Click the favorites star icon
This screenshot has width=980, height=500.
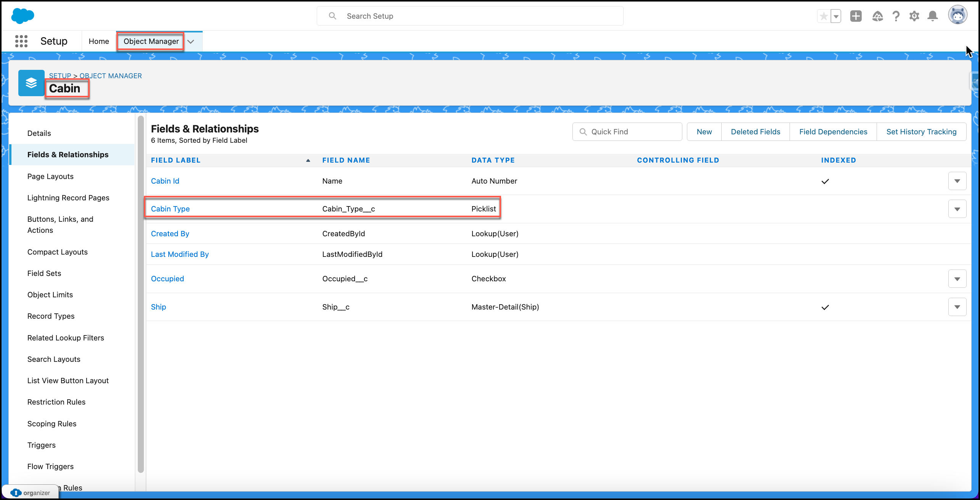[x=824, y=16]
